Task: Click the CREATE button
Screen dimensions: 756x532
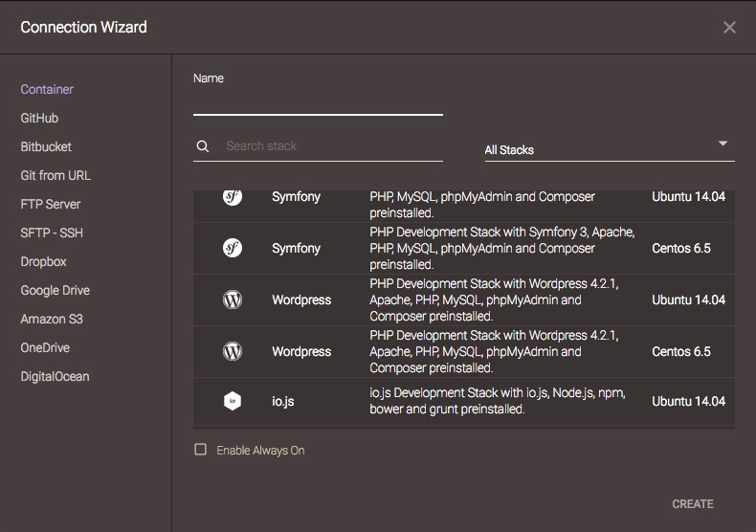Action: (x=693, y=504)
